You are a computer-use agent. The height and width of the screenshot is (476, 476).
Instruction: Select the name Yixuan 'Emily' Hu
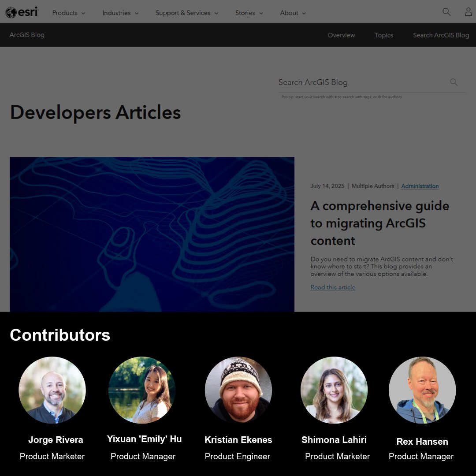click(144, 439)
